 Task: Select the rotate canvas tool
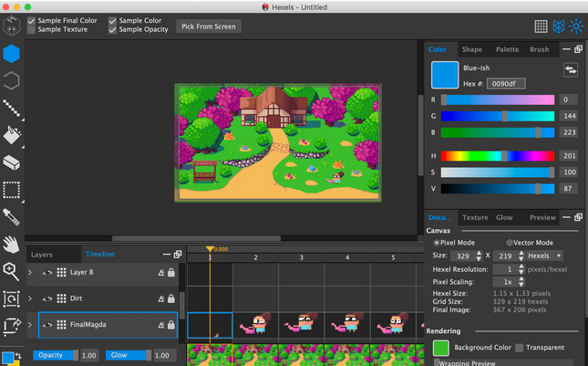coord(11,298)
